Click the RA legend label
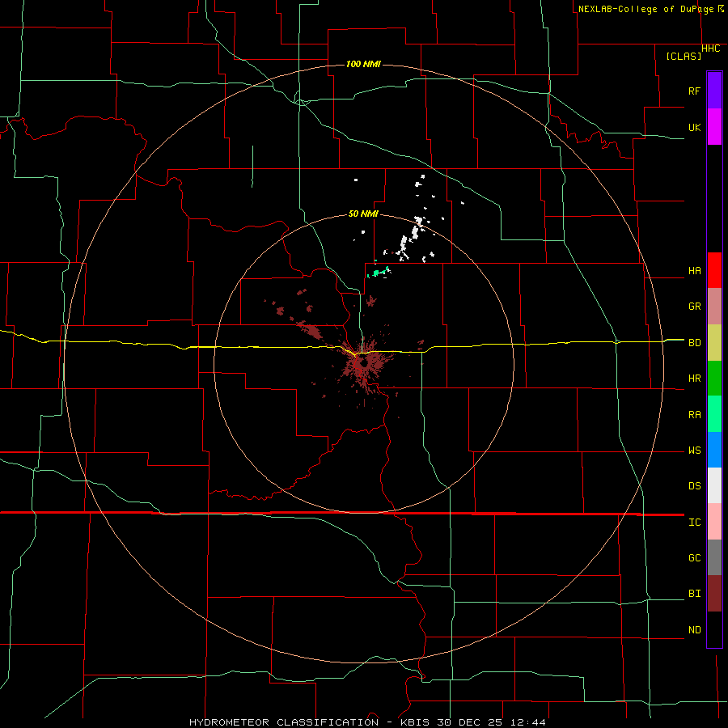728x728 pixels. click(x=695, y=415)
